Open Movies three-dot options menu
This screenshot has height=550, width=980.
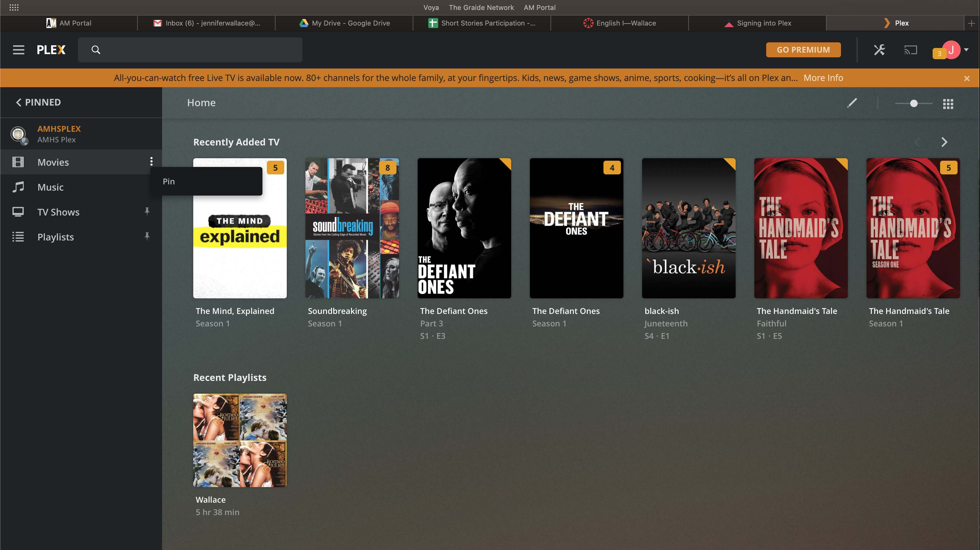[x=151, y=162]
